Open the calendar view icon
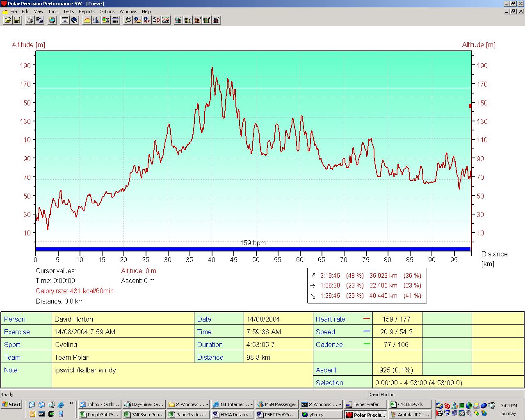This screenshot has width=525, height=420. point(65,20)
